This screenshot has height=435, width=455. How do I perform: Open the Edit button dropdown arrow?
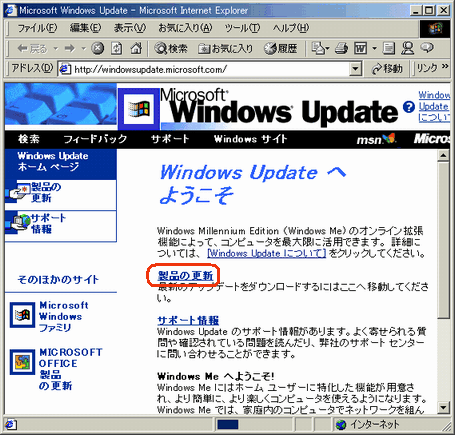tap(374, 49)
